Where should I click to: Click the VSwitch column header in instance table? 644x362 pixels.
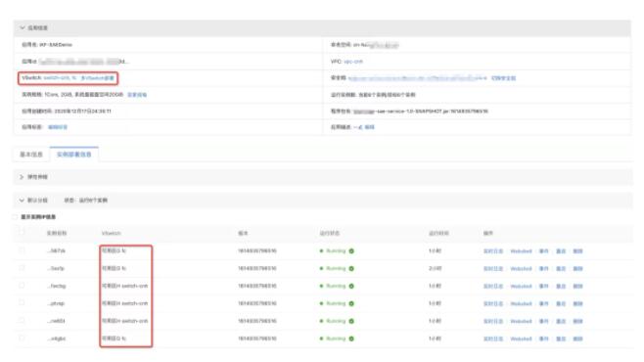pyautogui.click(x=112, y=233)
